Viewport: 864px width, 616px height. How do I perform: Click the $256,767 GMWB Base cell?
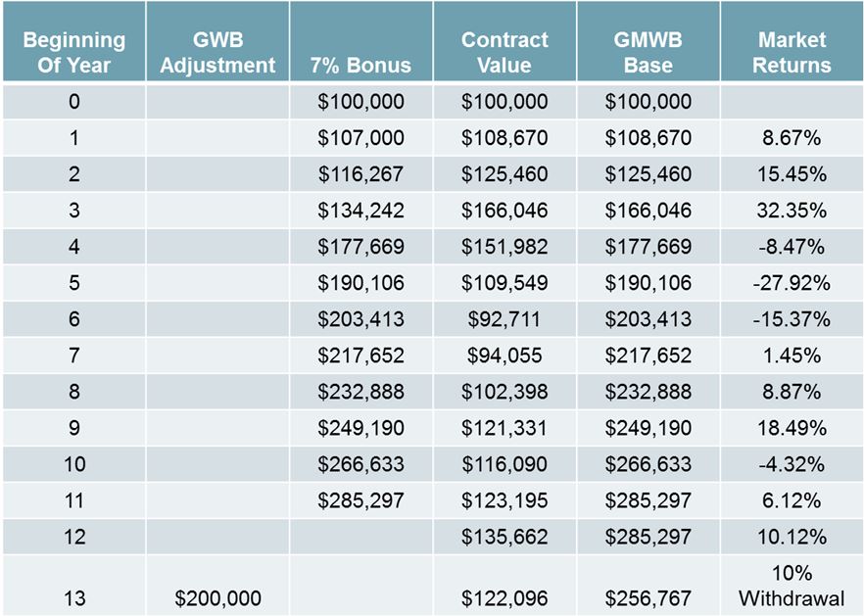pos(648,597)
